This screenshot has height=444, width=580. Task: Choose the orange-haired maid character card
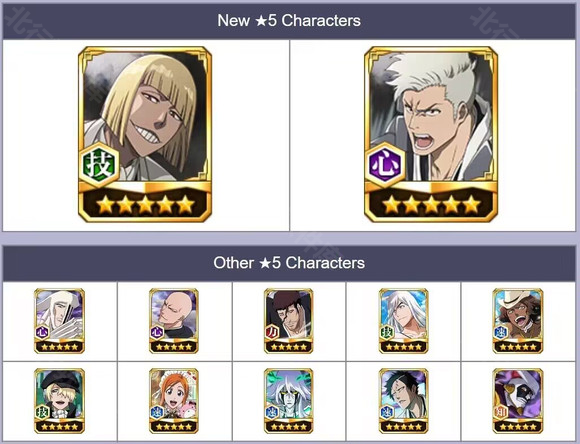click(x=174, y=401)
